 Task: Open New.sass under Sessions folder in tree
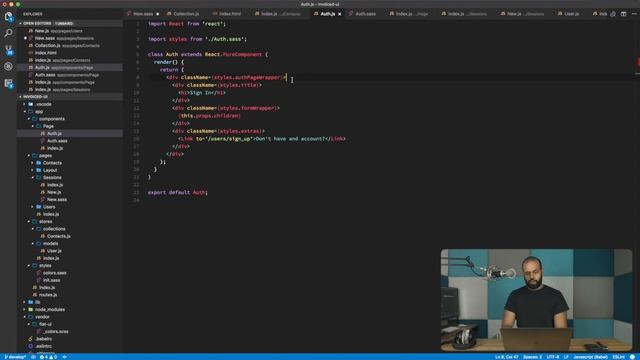(70, 200)
